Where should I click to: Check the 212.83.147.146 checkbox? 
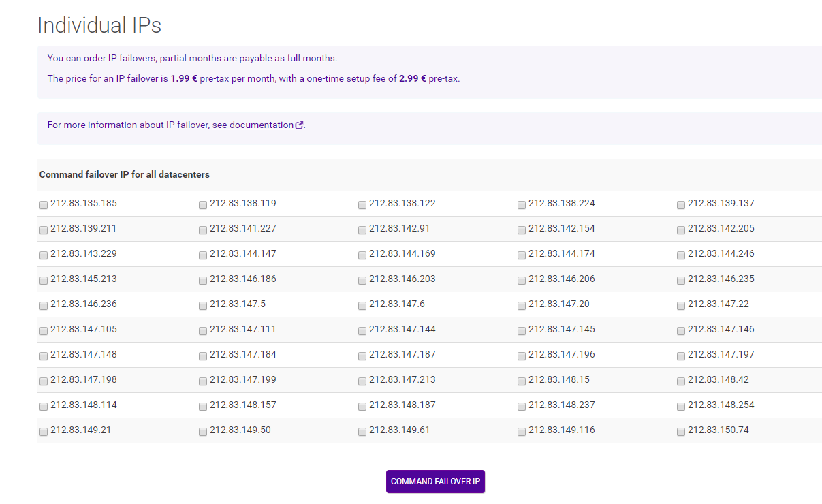click(681, 330)
